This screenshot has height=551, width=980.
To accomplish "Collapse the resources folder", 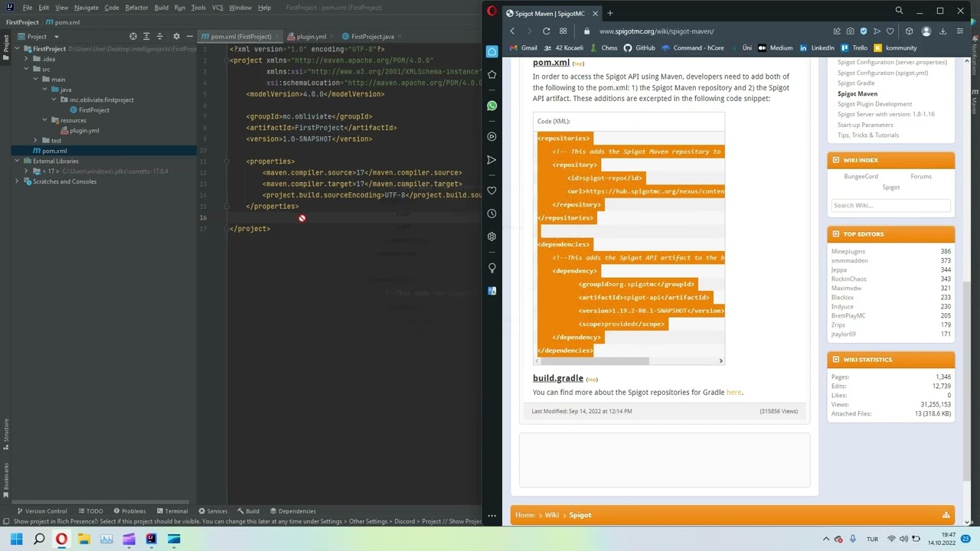I will coord(44,120).
